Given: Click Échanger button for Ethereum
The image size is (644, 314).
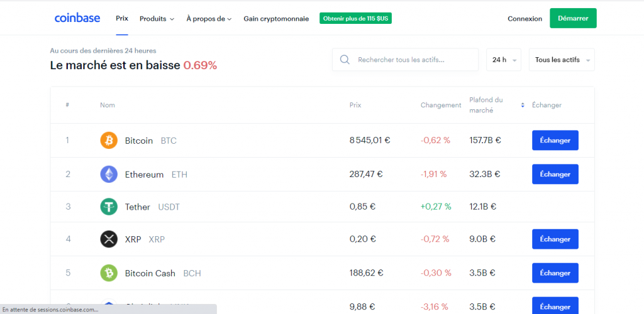Looking at the screenshot, I should pyautogui.click(x=555, y=174).
